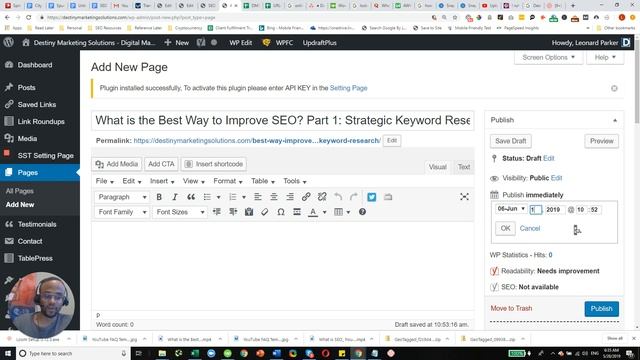The width and height of the screenshot is (640, 360).
Task: Open Font Sizes dropdown
Action: [180, 212]
